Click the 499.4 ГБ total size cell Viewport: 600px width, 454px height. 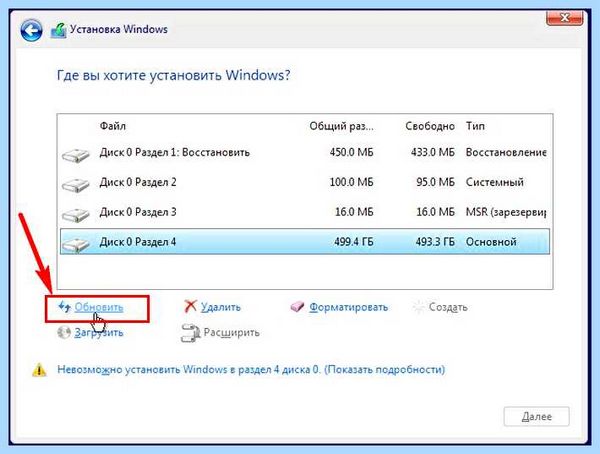tap(354, 242)
